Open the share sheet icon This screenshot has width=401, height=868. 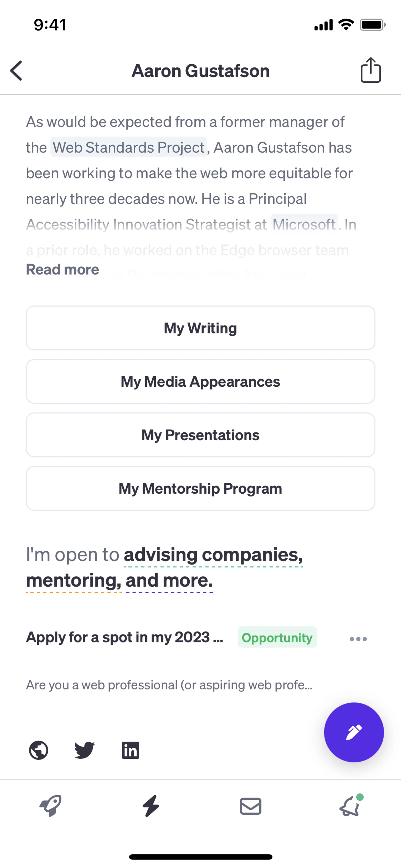pos(370,70)
